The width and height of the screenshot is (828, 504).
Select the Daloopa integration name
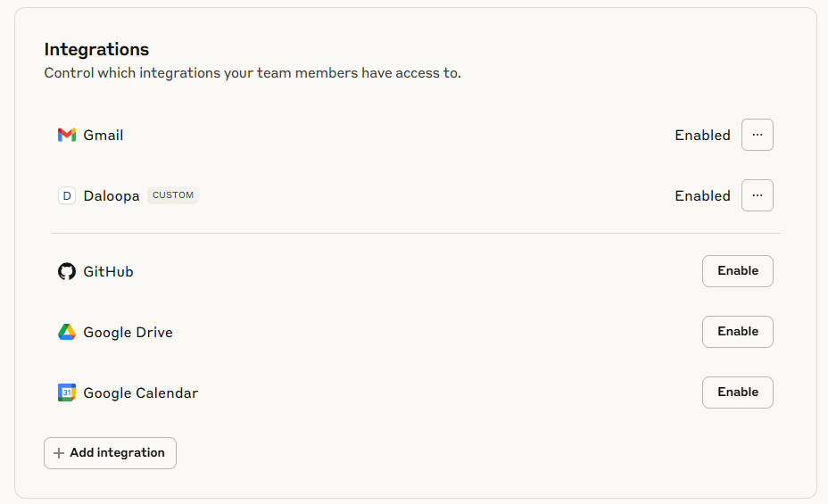click(112, 196)
